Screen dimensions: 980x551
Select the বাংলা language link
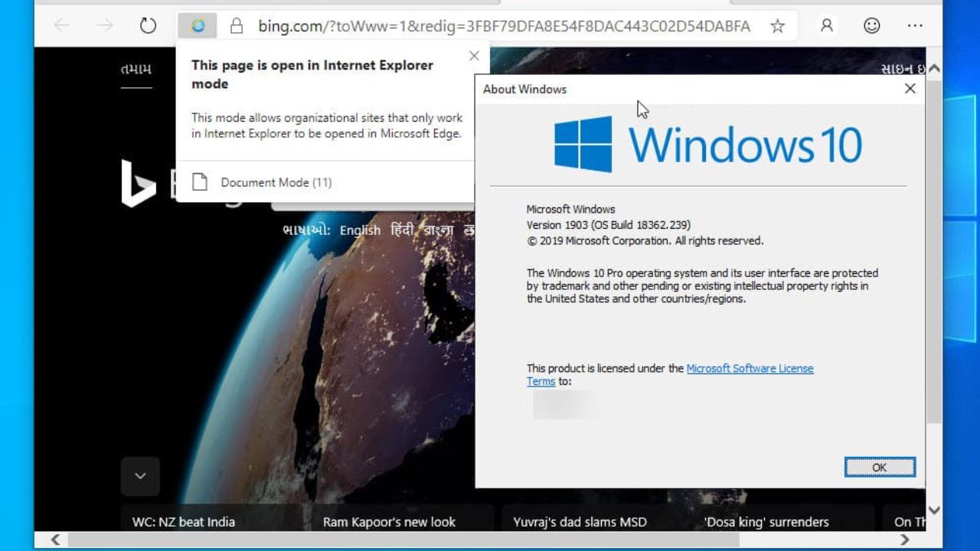(439, 230)
